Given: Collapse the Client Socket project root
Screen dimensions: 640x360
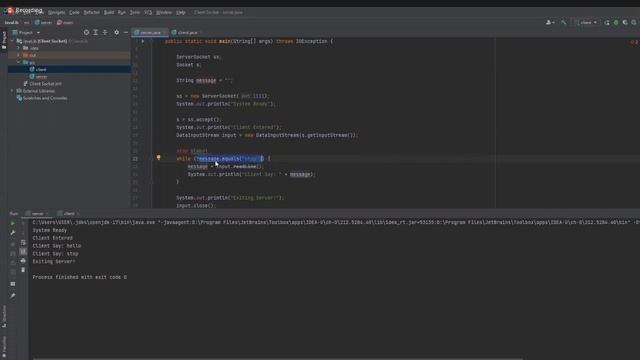Looking at the screenshot, I should [x=12, y=41].
